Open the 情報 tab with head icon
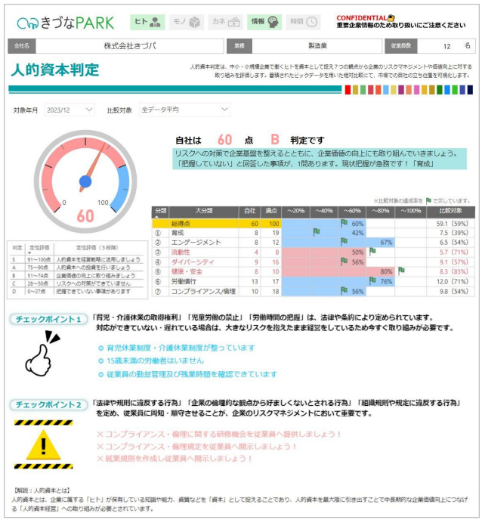This screenshot has height=520, width=485. [x=264, y=22]
